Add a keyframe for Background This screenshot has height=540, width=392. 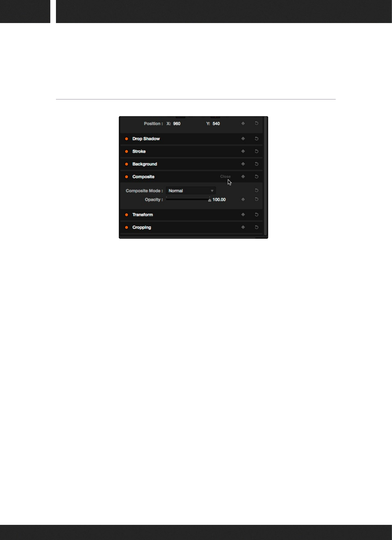pyautogui.click(x=243, y=164)
